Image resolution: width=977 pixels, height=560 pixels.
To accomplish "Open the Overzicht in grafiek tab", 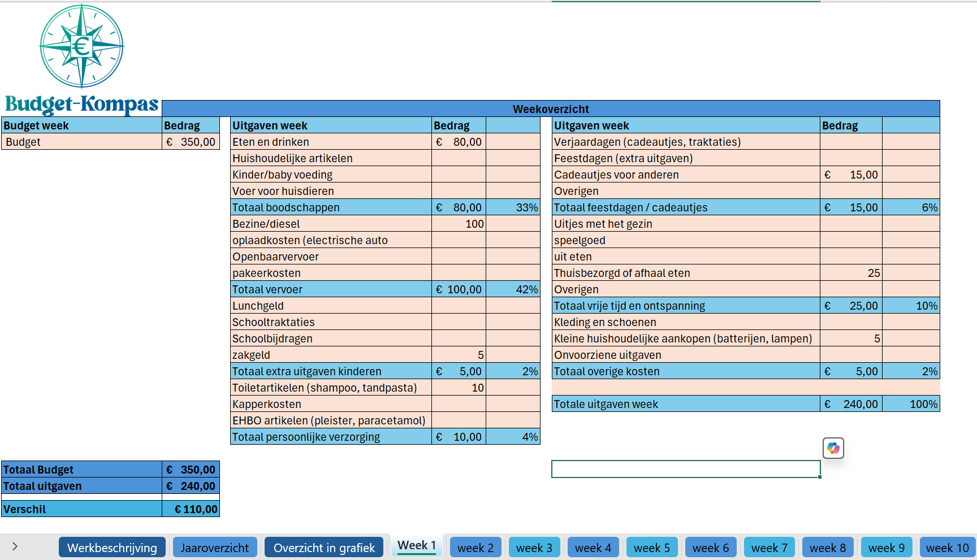I will pyautogui.click(x=324, y=548).
